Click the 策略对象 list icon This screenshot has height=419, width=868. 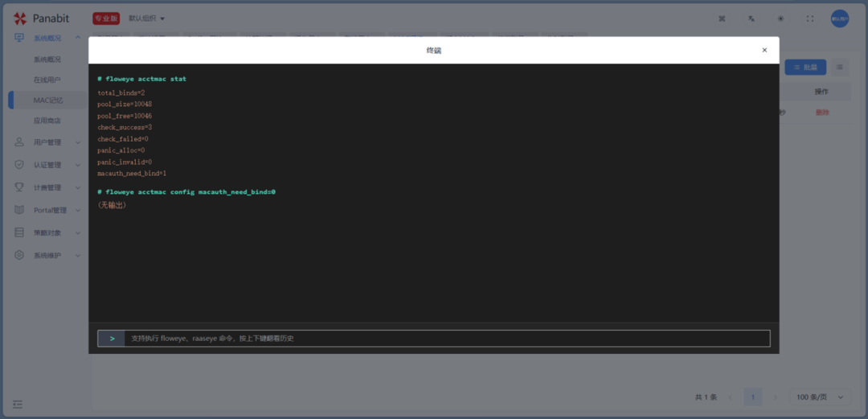click(19, 232)
